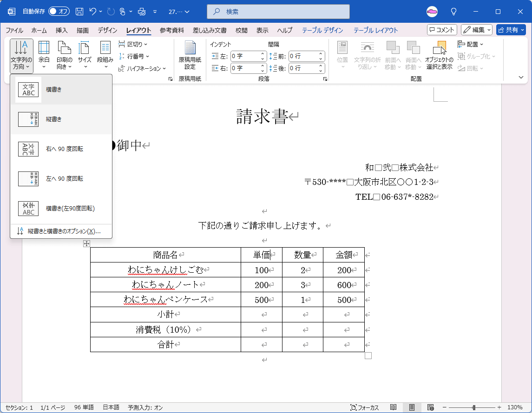Open 印刷の向き orientation menu
532x413 pixels.
64,55
